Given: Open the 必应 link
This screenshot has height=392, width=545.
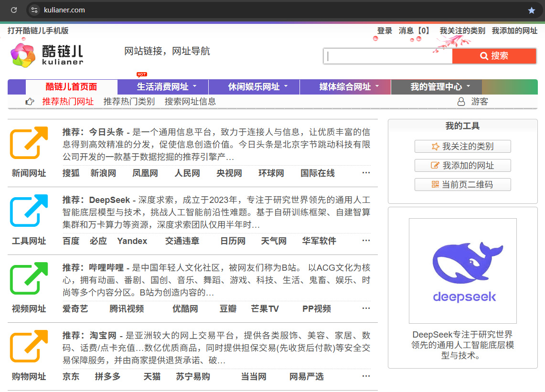Looking at the screenshot, I should 98,241.
